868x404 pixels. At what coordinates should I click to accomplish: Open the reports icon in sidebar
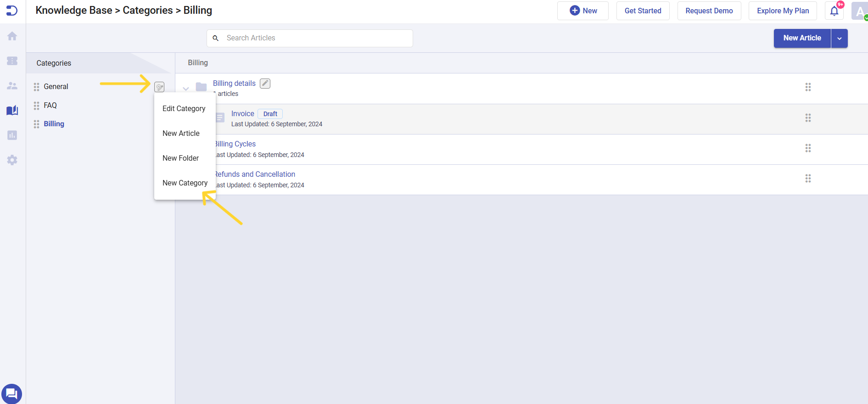click(12, 135)
